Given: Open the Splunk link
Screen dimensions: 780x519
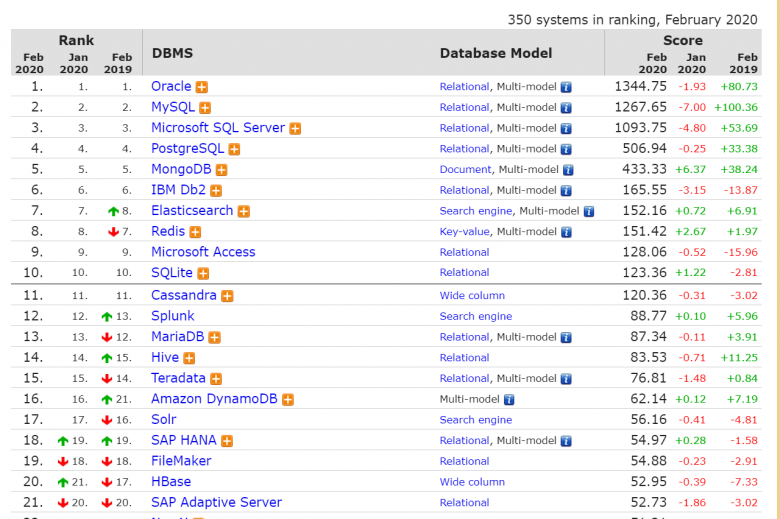Looking at the screenshot, I should [173, 316].
